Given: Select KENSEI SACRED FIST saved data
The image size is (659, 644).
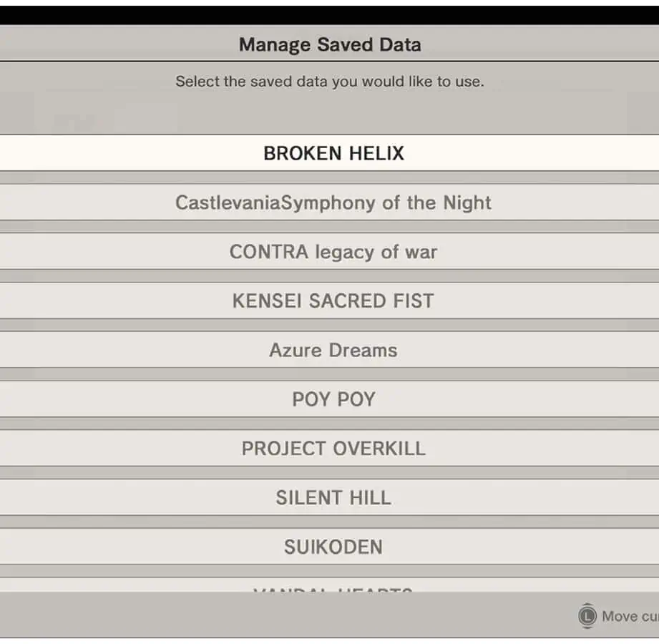Looking at the screenshot, I should (x=333, y=301).
